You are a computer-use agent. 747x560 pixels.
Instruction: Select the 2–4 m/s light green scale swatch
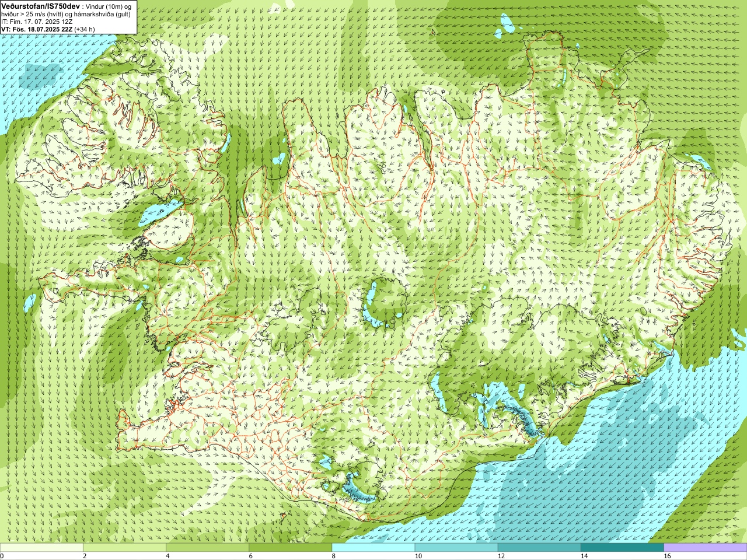click(124, 547)
